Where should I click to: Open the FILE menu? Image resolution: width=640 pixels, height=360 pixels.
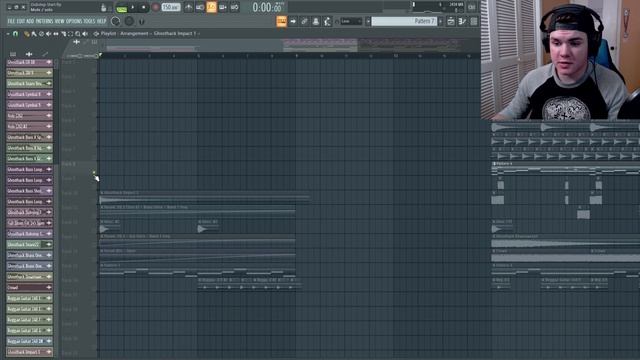tap(11, 21)
